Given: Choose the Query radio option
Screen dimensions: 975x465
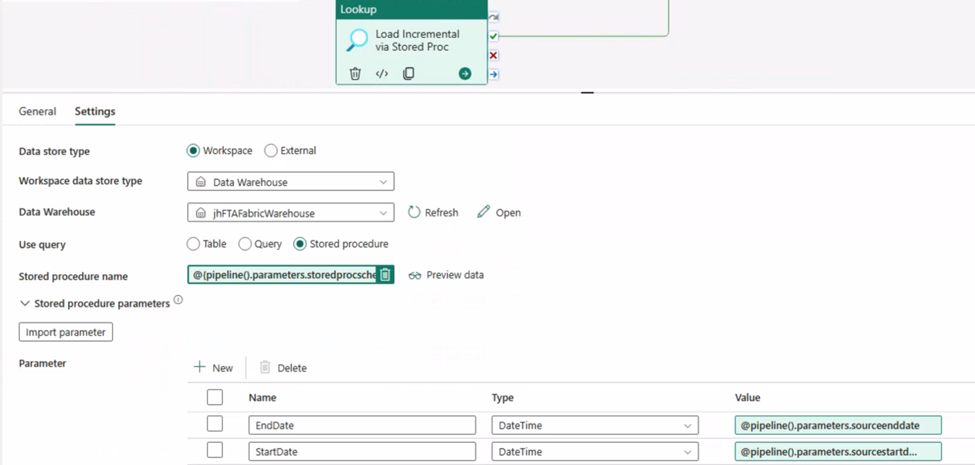Looking at the screenshot, I should [x=245, y=244].
